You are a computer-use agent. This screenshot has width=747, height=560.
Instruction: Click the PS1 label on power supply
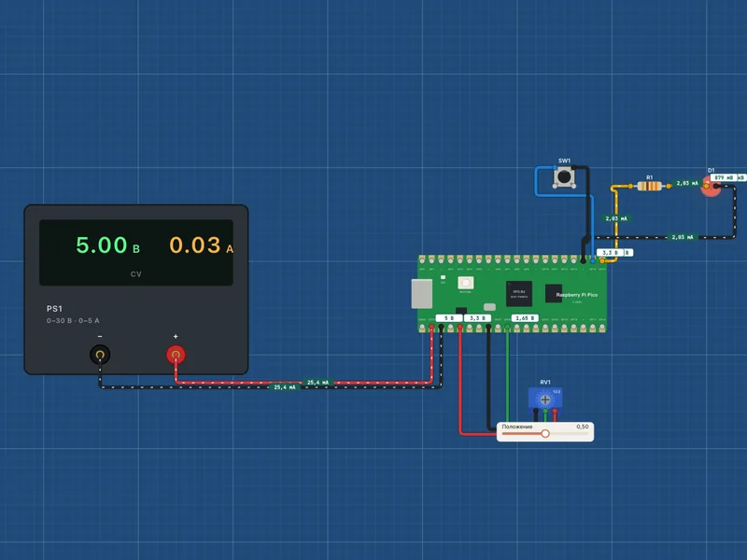coord(54,309)
